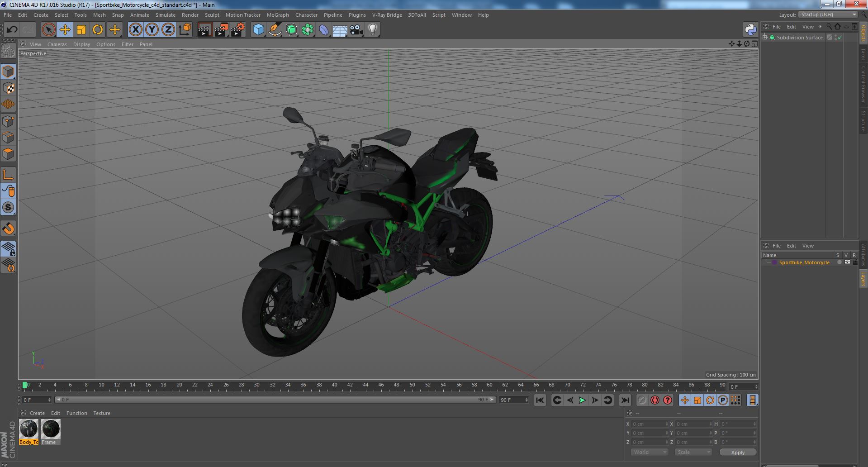Open the Content Browser side tab
This screenshot has width=868, height=467.
863,84
